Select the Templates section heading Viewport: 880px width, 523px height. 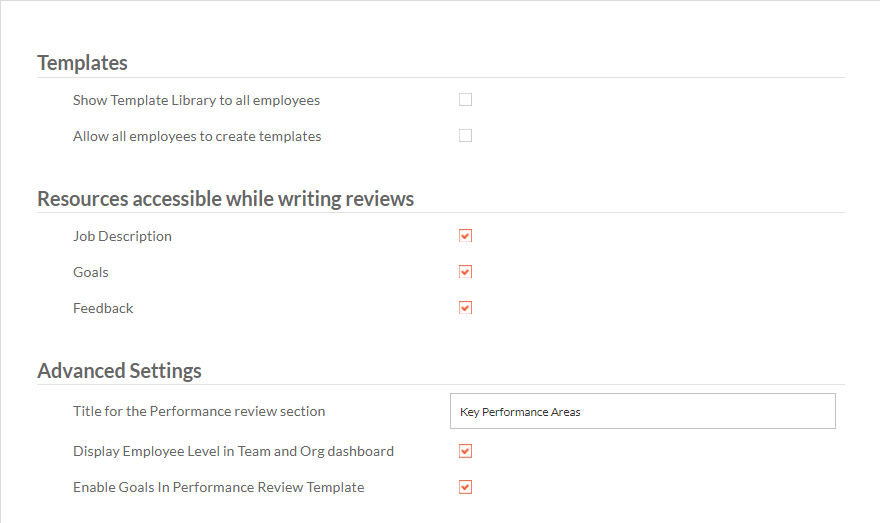point(82,63)
